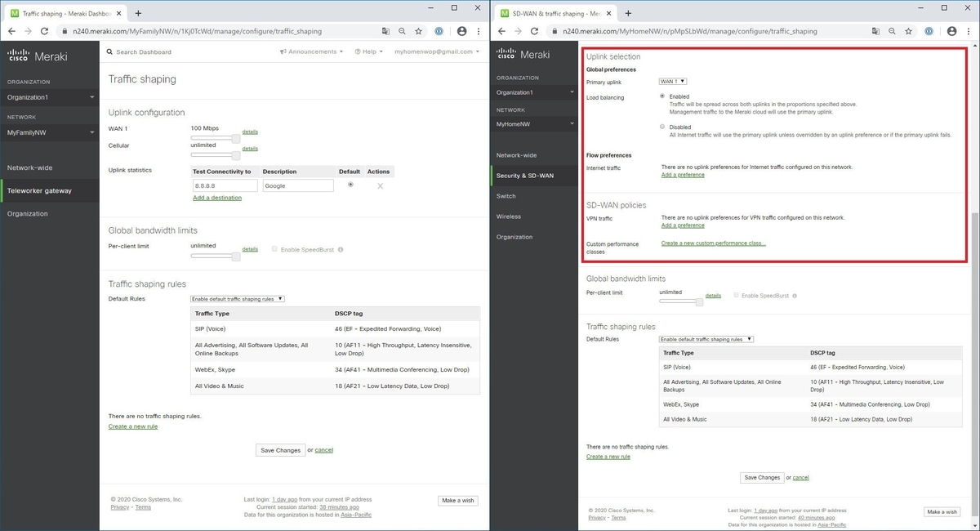
Task: Click the WAN 1 bandwidth slider handle
Action: 236,138
